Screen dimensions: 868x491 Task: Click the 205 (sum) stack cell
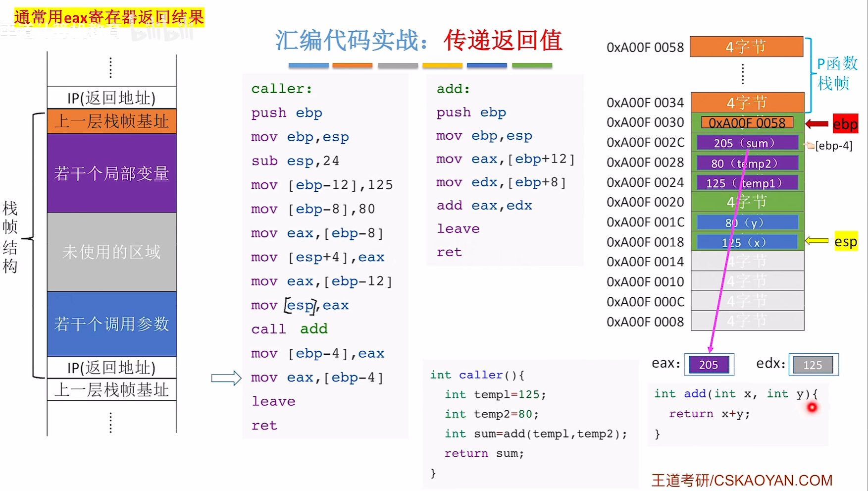[747, 143]
